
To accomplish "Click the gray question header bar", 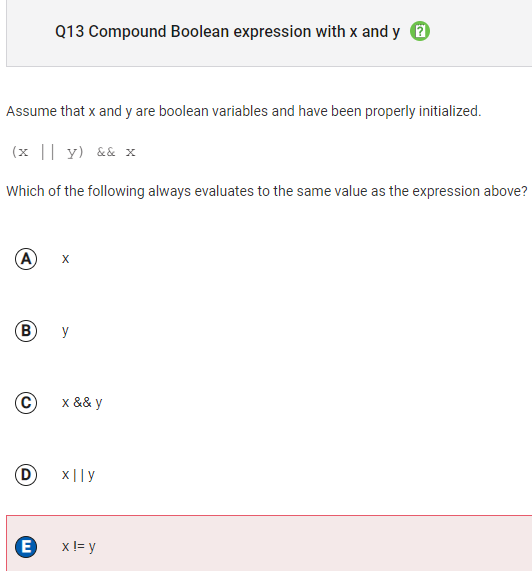I will [269, 33].
